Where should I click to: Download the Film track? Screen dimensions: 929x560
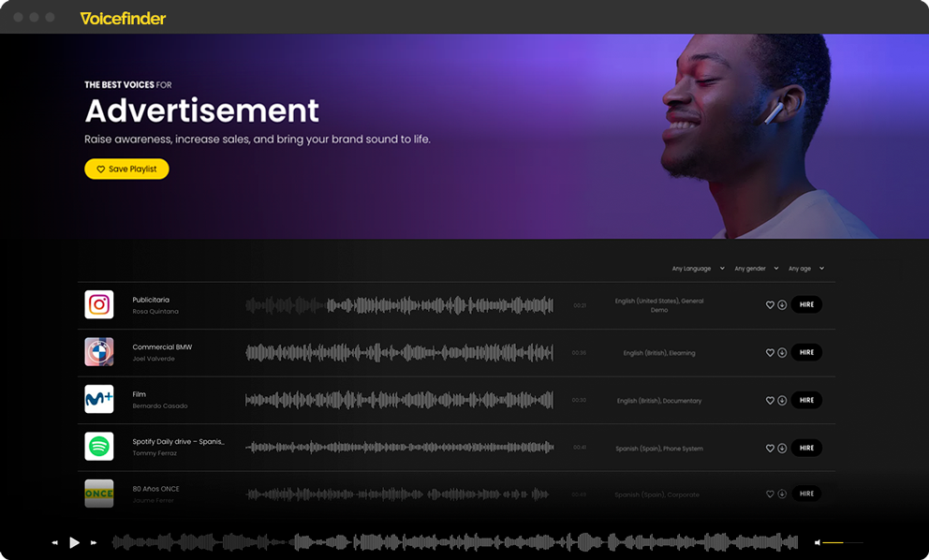tap(782, 401)
